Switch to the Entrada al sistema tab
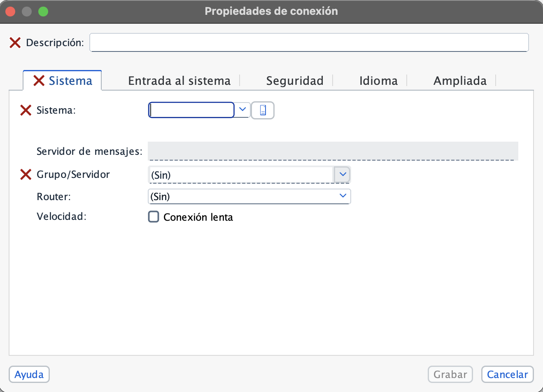 (x=179, y=81)
